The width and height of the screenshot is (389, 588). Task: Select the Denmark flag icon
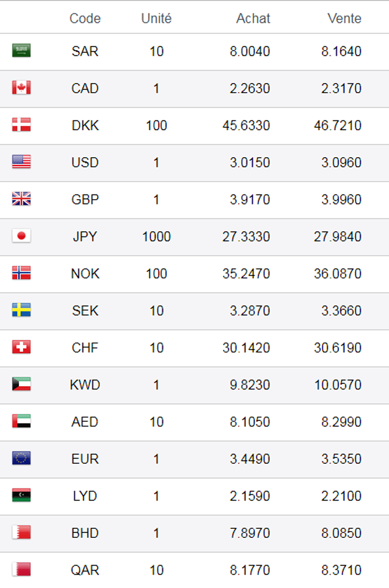(x=21, y=125)
